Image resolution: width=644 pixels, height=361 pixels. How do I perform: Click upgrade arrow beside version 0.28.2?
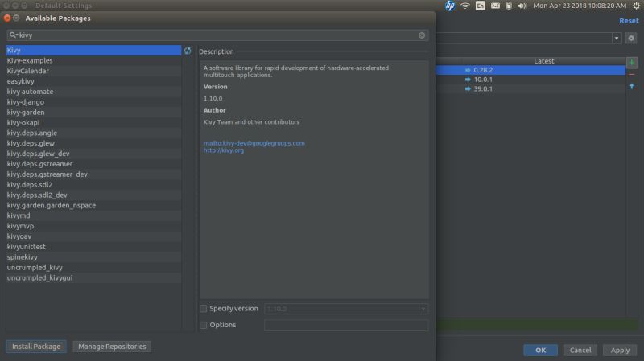pos(468,70)
